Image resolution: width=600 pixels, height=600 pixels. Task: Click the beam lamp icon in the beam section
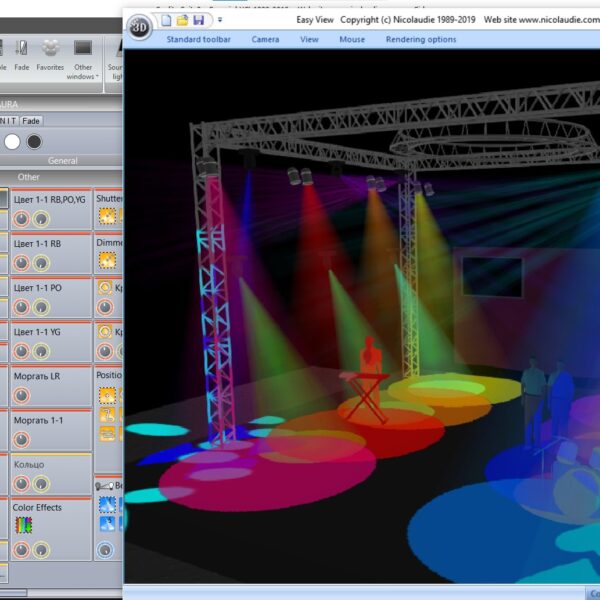pos(104,486)
